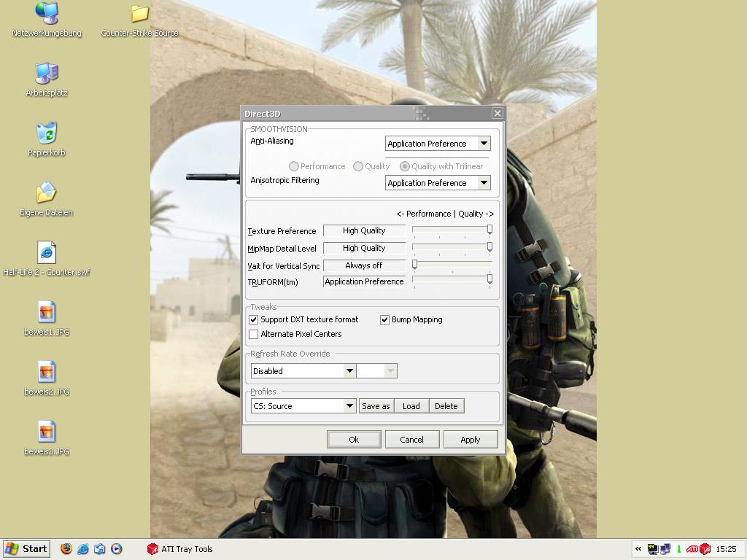Select the Arbeitsplatz desktop icon
Image resolution: width=747 pixels, height=560 pixels.
point(46,79)
